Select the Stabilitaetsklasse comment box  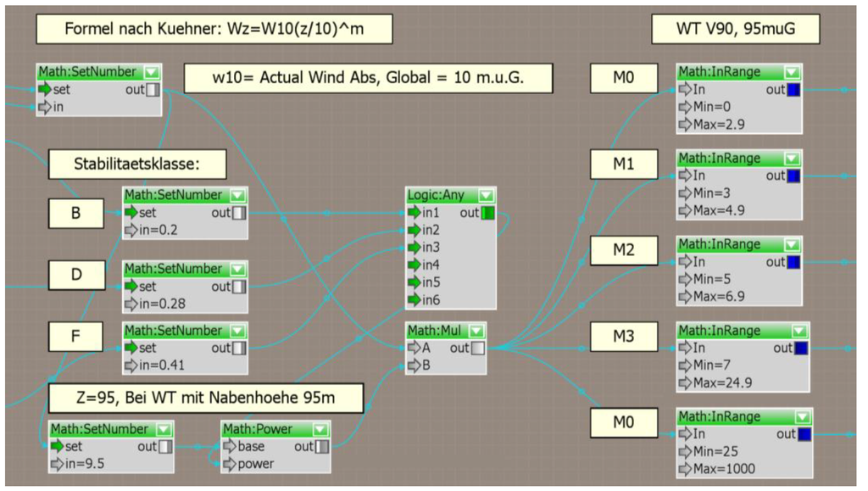(137, 163)
